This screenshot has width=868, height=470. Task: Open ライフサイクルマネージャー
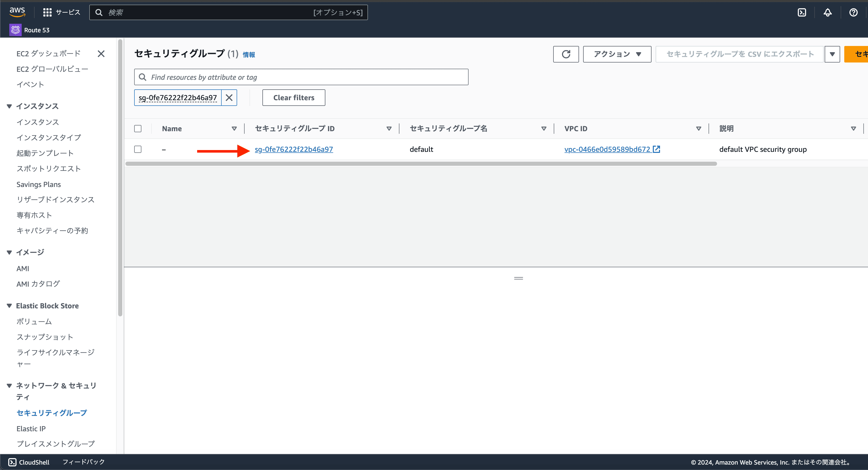coord(55,358)
